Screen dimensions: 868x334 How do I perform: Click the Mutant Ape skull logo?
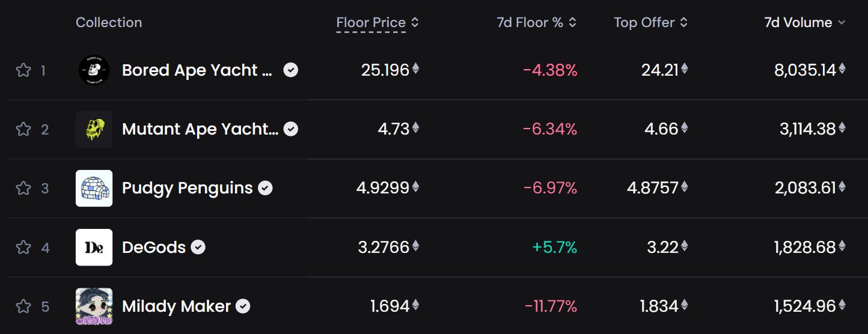(94, 129)
